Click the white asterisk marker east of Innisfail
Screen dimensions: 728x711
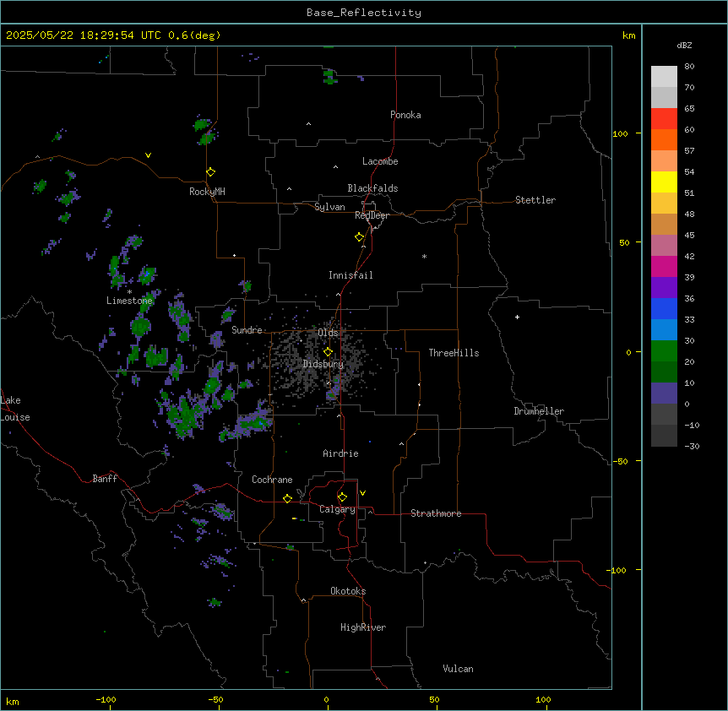pos(424,257)
